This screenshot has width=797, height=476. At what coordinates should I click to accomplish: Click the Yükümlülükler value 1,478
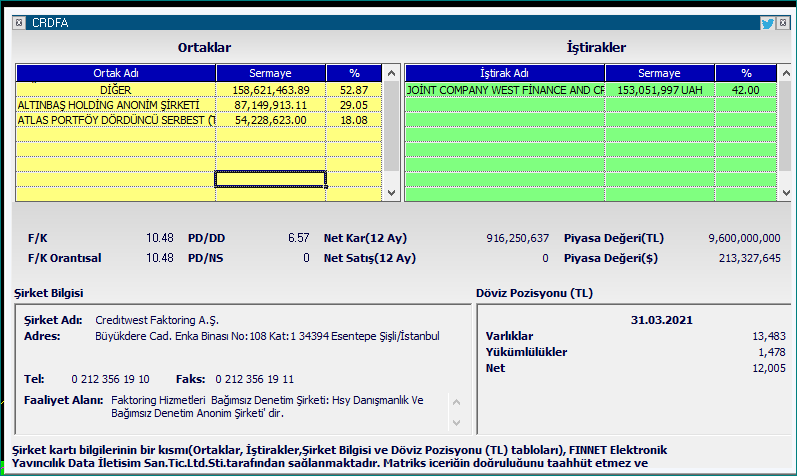pyautogui.click(x=772, y=352)
